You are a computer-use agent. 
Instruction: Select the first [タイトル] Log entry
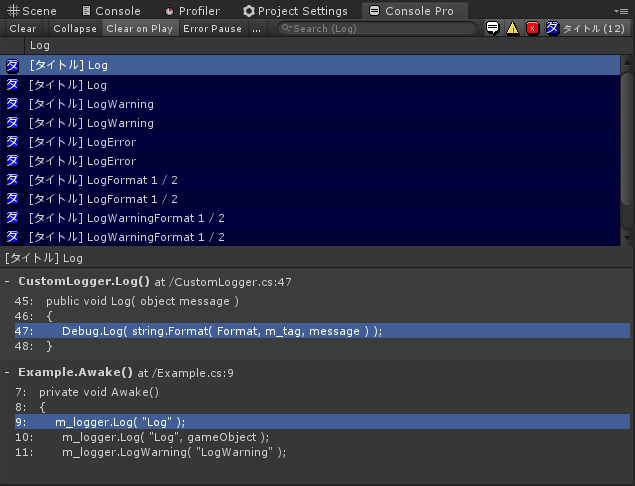tap(310, 65)
